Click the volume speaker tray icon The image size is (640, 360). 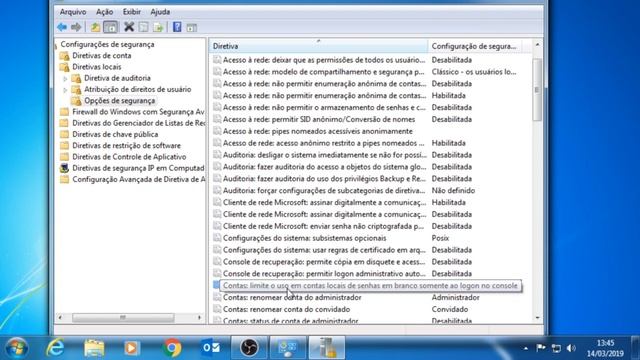pyautogui.click(x=571, y=348)
